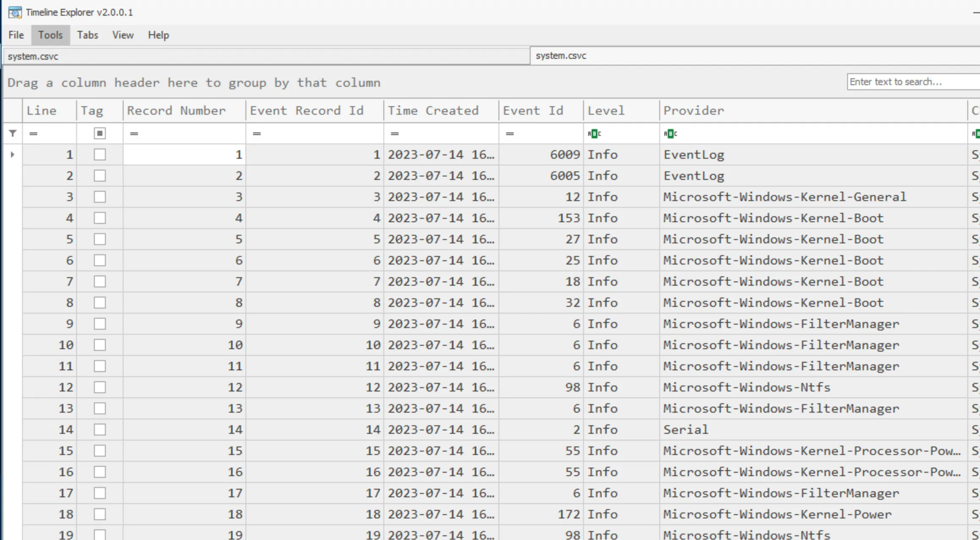Click the Provider column filter field
This screenshot has height=540, width=980.
(814, 134)
